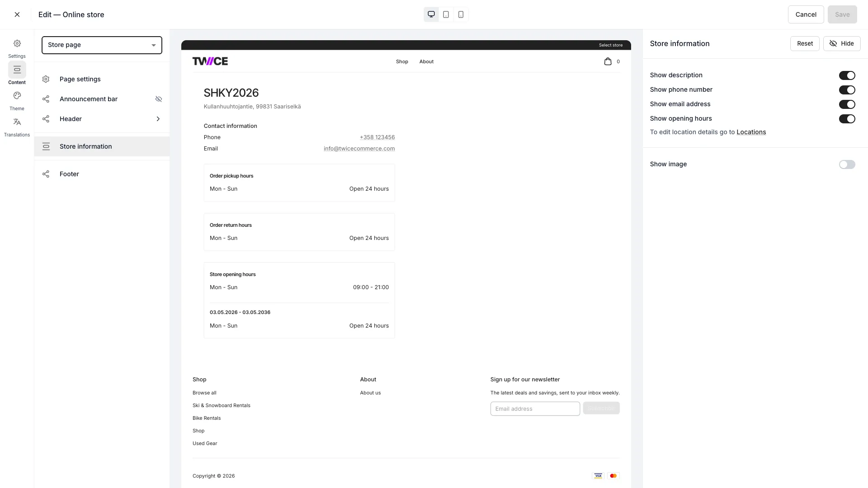The height and width of the screenshot is (488, 868).
Task: Open Page settings entry
Action: (102, 79)
